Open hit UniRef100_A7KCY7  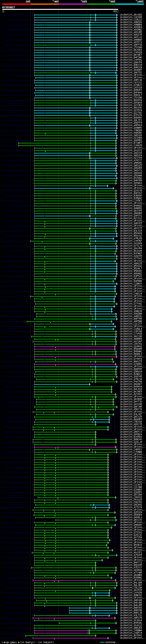[131, 161]
